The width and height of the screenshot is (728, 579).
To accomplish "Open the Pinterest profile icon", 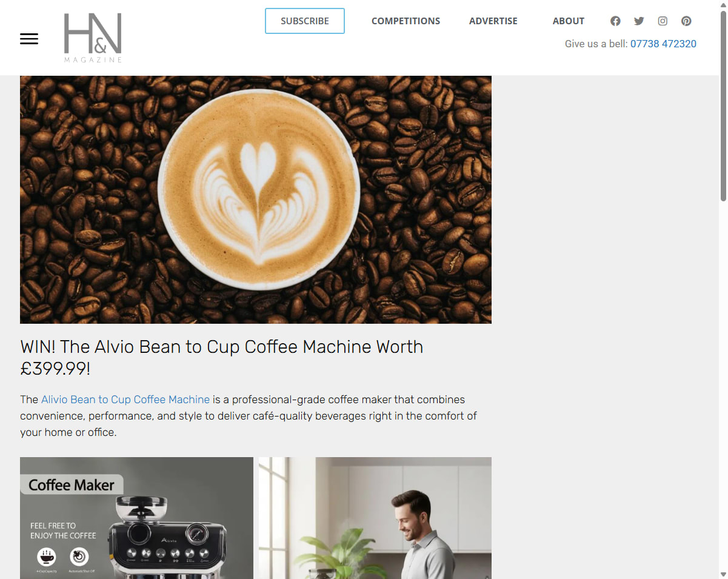I will (x=686, y=21).
